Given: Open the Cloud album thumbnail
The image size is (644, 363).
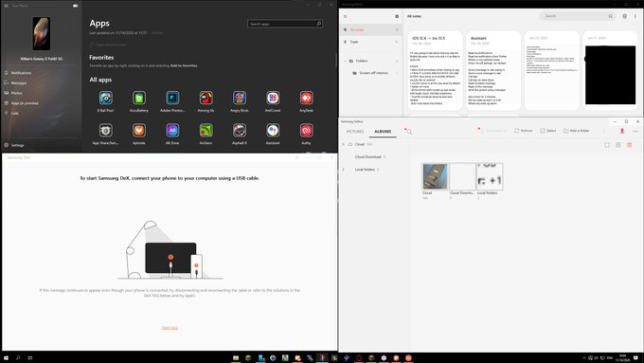Looking at the screenshot, I should coord(435,176).
